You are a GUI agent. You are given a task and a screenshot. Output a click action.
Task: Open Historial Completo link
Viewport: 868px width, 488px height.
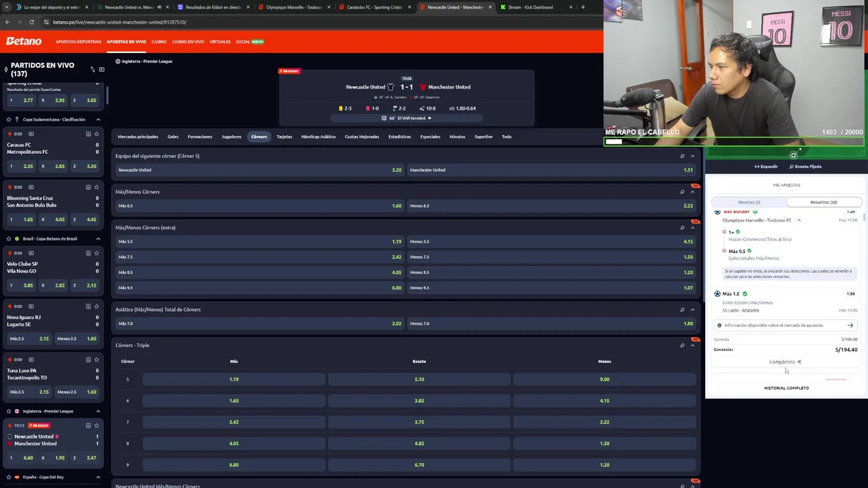(x=786, y=388)
